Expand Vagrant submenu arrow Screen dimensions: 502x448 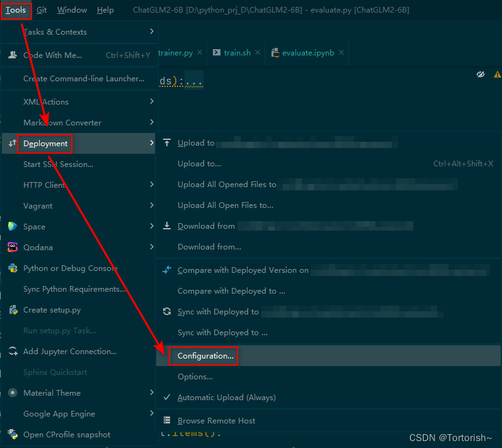(151, 205)
